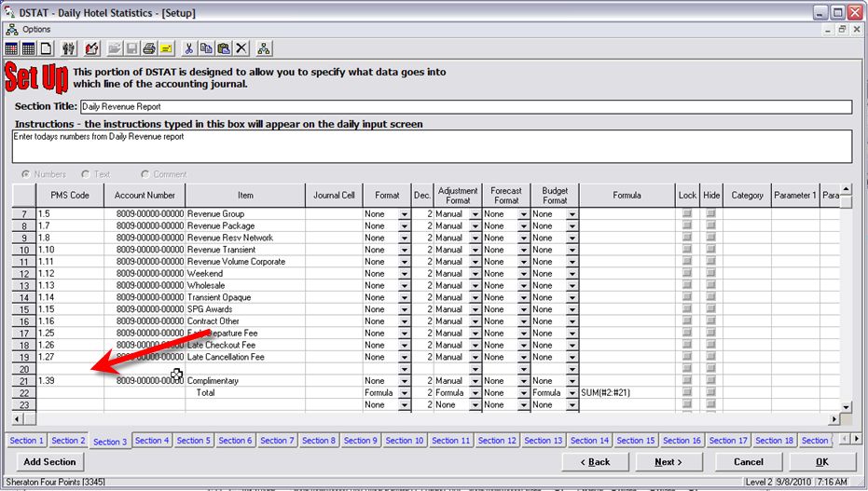This screenshot has height=491, width=868.
Task: Click the Transient Opaque item cell
Action: tap(244, 297)
